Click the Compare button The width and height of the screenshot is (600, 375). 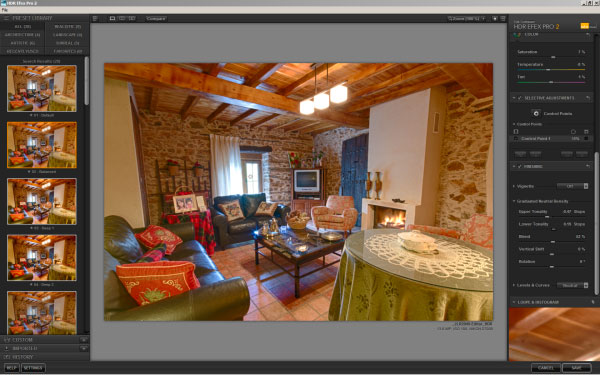pyautogui.click(x=156, y=18)
